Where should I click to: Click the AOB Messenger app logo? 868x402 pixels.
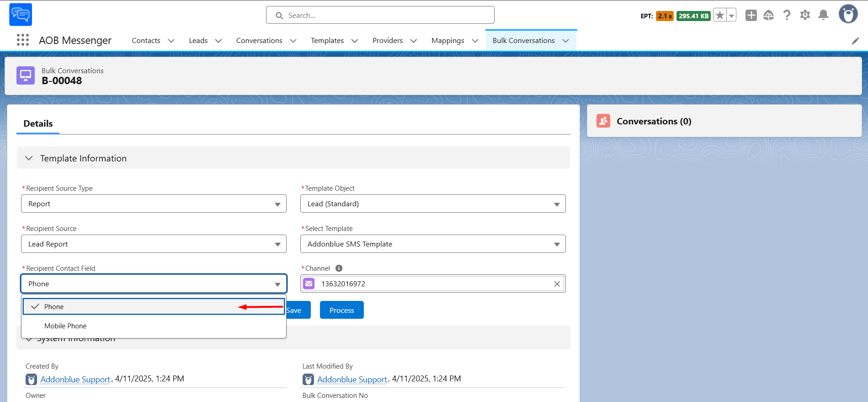[x=21, y=15]
